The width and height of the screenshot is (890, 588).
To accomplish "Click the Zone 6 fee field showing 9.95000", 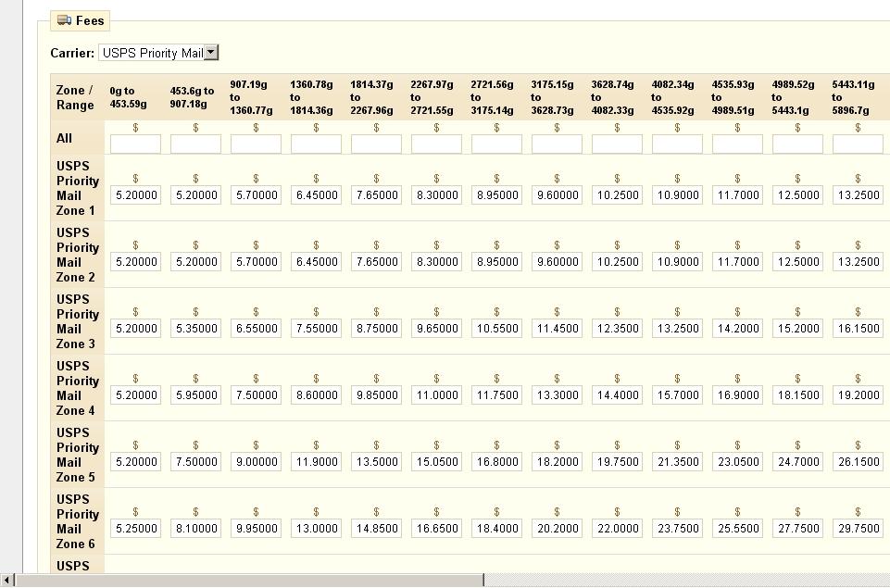I will click(x=256, y=529).
